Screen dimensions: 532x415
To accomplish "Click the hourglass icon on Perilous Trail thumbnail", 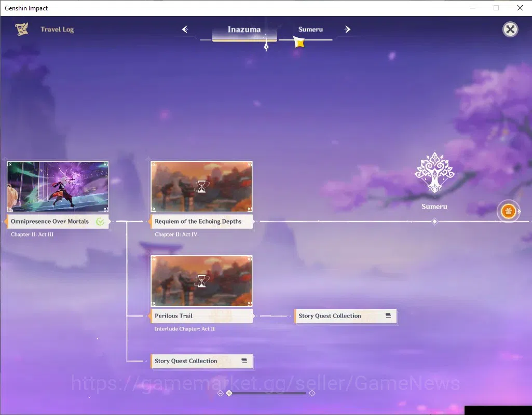I will click(201, 281).
